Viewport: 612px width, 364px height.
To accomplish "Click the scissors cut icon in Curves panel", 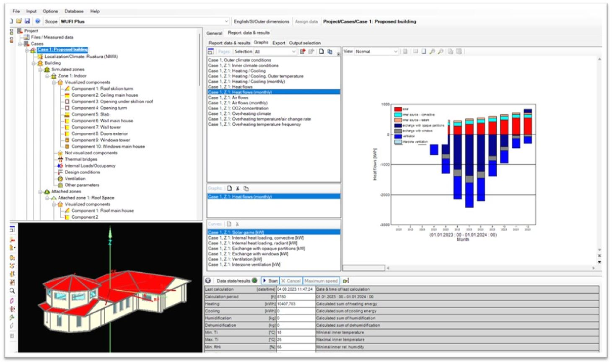I will click(237, 224).
